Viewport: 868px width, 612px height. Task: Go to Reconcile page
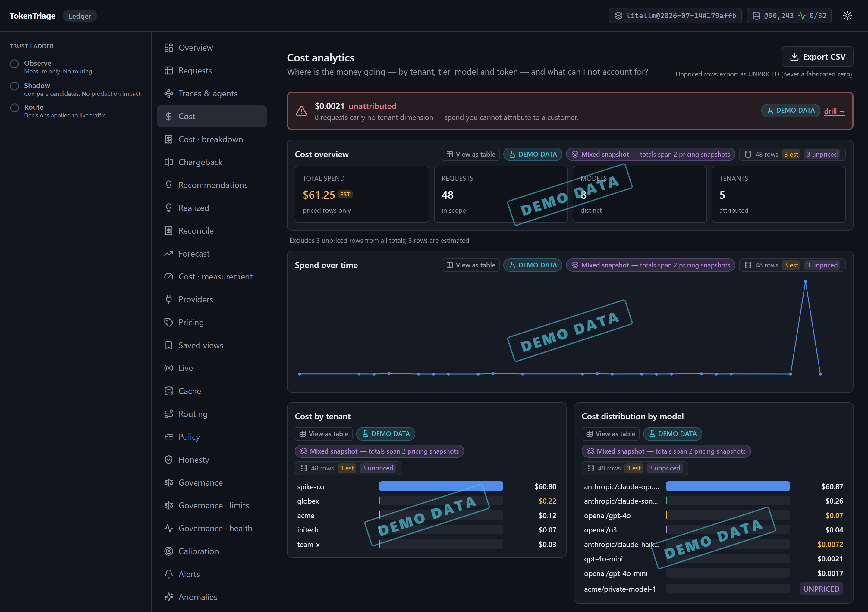click(x=212, y=231)
